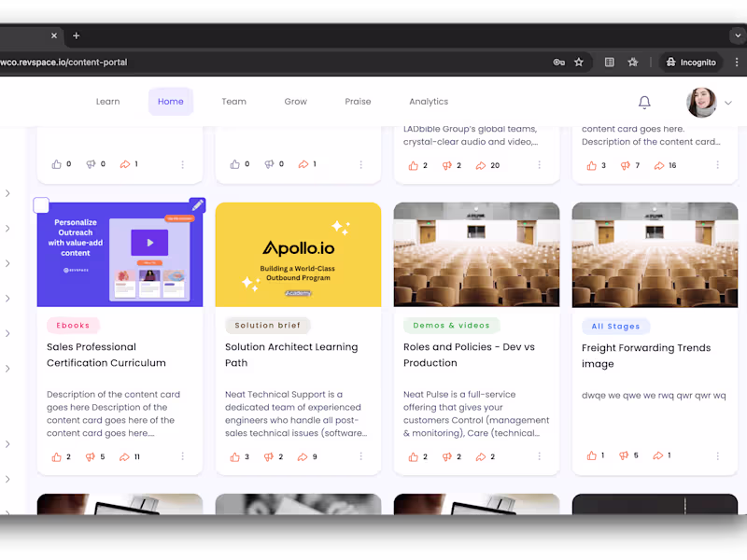Open Solution Architect Learning Path title
The height and width of the screenshot is (560, 747).
[291, 356]
